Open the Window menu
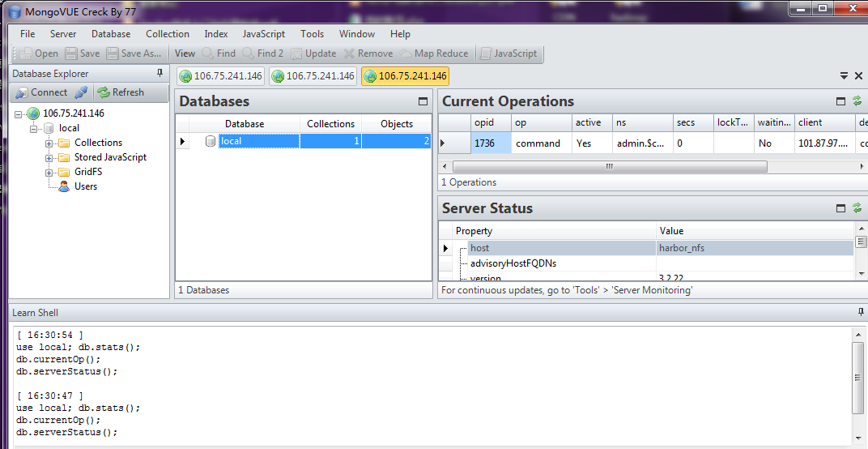This screenshot has height=449, width=868. tap(357, 34)
